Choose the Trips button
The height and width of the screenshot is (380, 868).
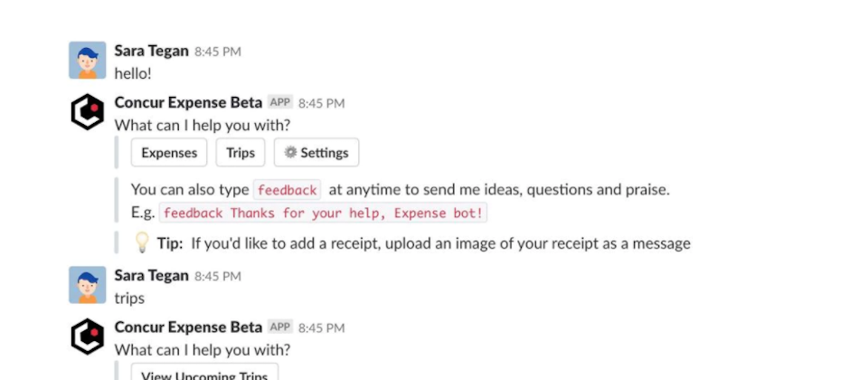click(241, 152)
